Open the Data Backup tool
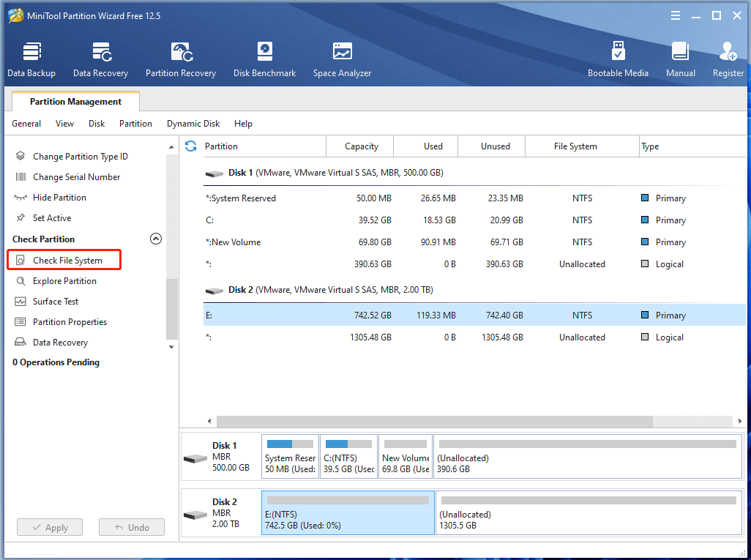 [x=31, y=60]
